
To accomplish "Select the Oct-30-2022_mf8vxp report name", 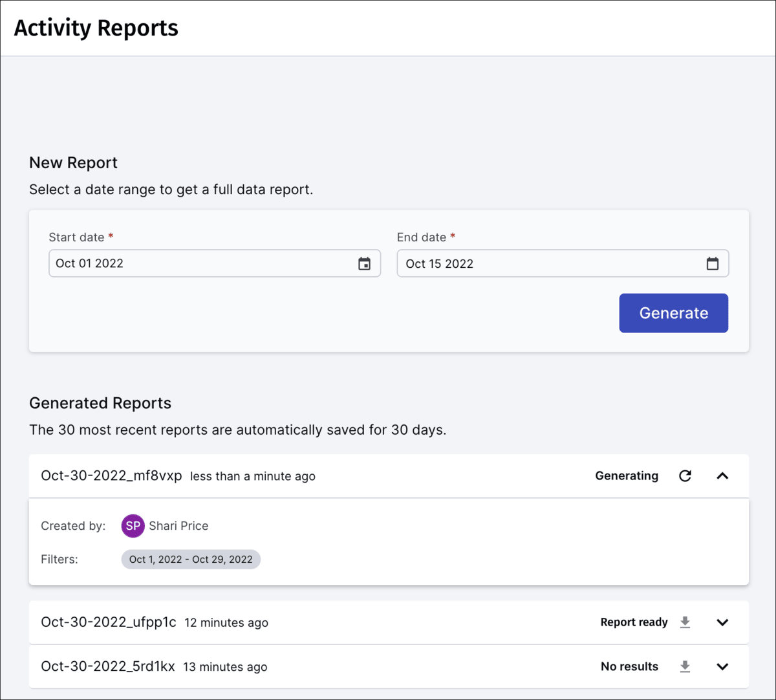I will (x=111, y=476).
